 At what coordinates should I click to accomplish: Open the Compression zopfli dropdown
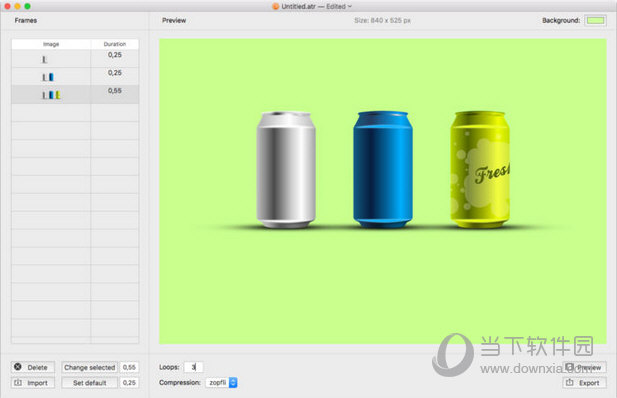[x=222, y=382]
